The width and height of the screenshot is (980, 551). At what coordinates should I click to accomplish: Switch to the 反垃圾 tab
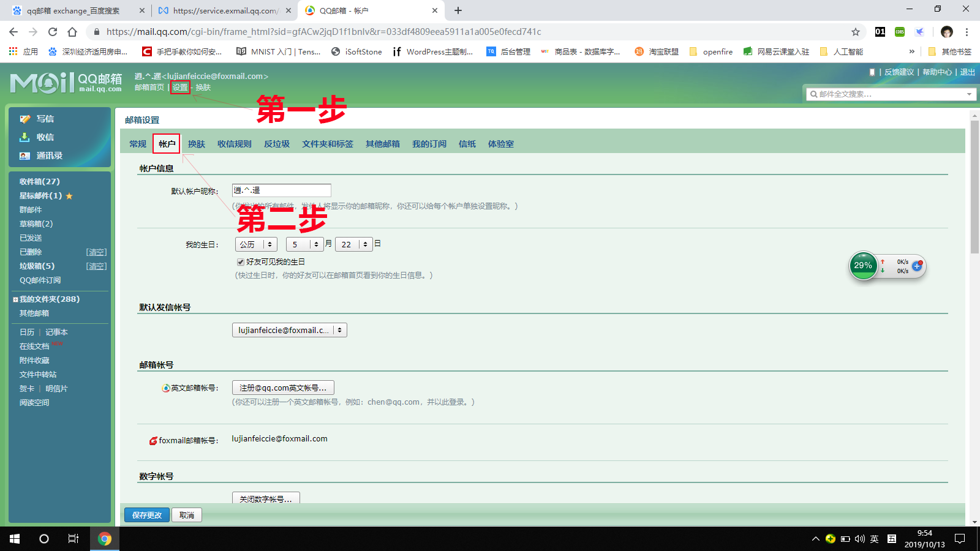click(x=276, y=144)
